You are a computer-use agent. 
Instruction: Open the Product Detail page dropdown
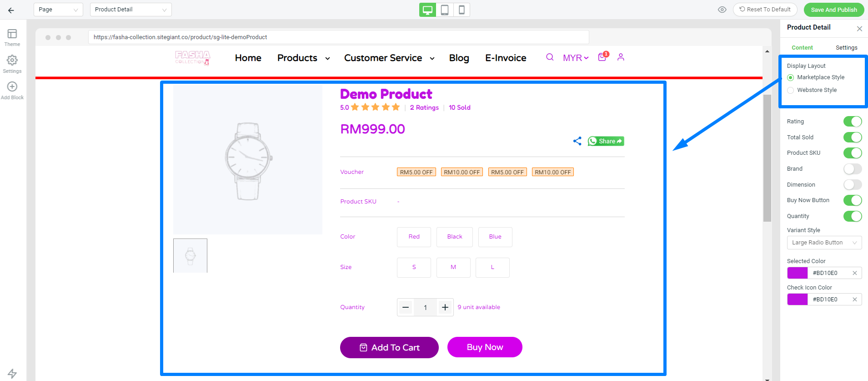coord(131,10)
